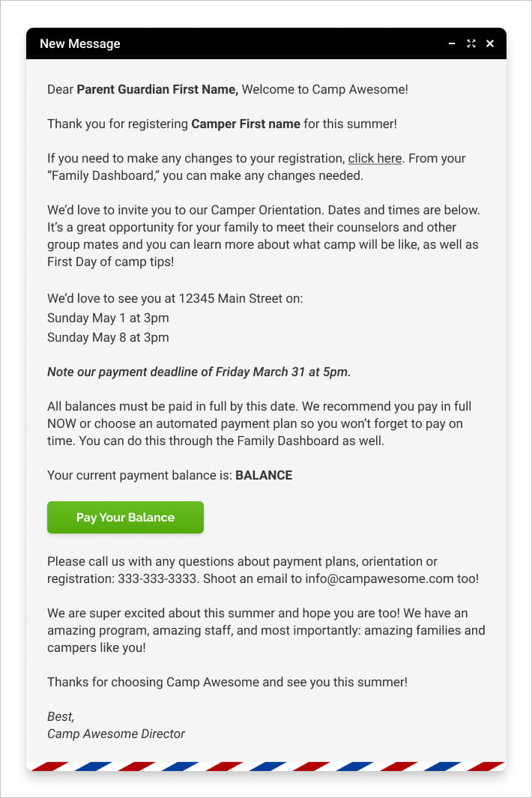
Task: Minimize the New Message window
Action: tap(452, 43)
